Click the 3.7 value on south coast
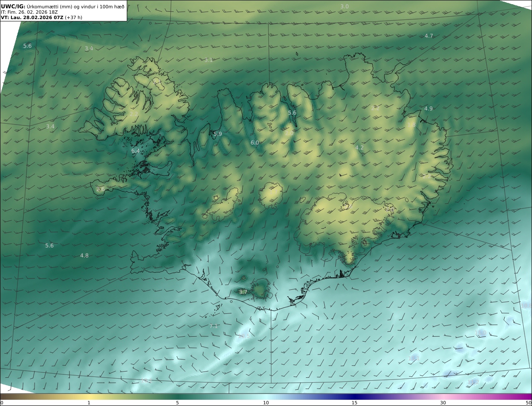The height and width of the screenshot is (406, 532). click(243, 292)
